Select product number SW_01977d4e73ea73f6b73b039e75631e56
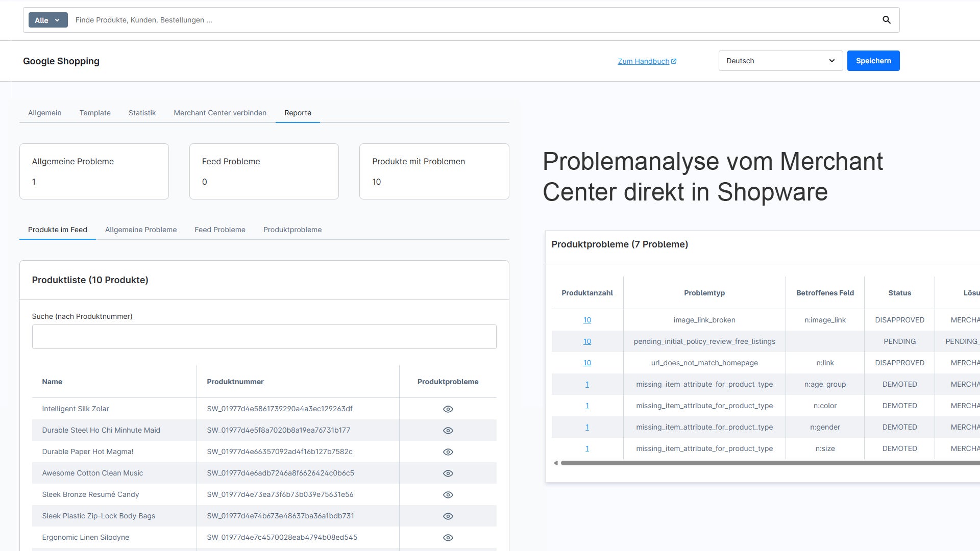Screen dimensions: 980x551 click(x=280, y=494)
